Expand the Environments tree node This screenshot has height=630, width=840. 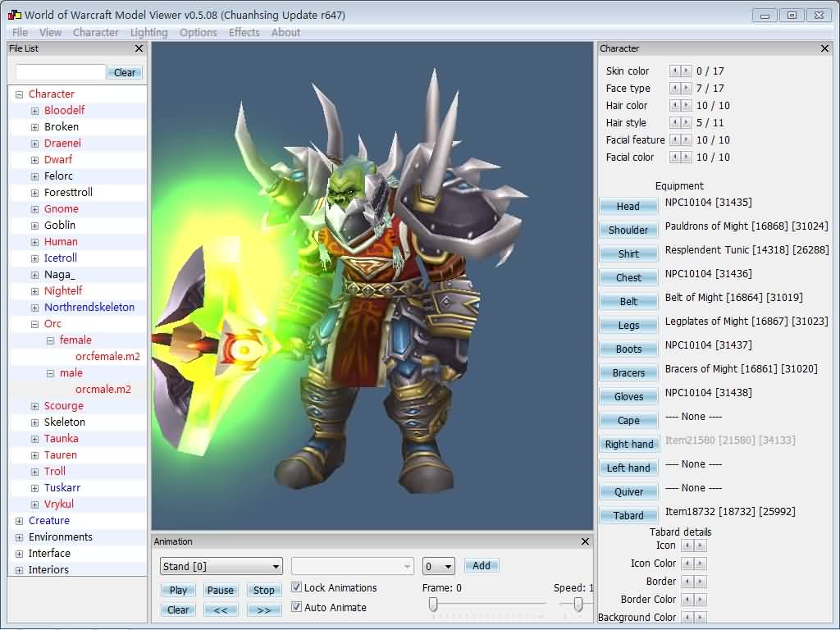coord(20,537)
